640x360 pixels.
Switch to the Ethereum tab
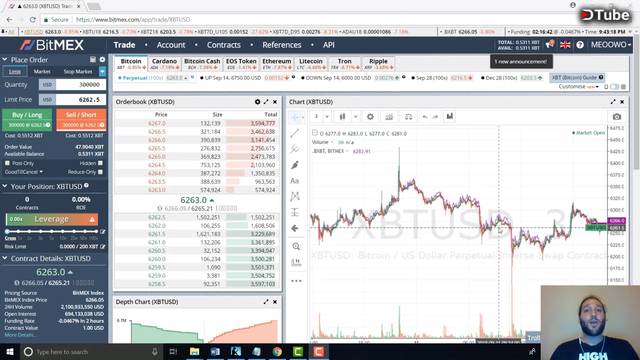click(x=277, y=64)
